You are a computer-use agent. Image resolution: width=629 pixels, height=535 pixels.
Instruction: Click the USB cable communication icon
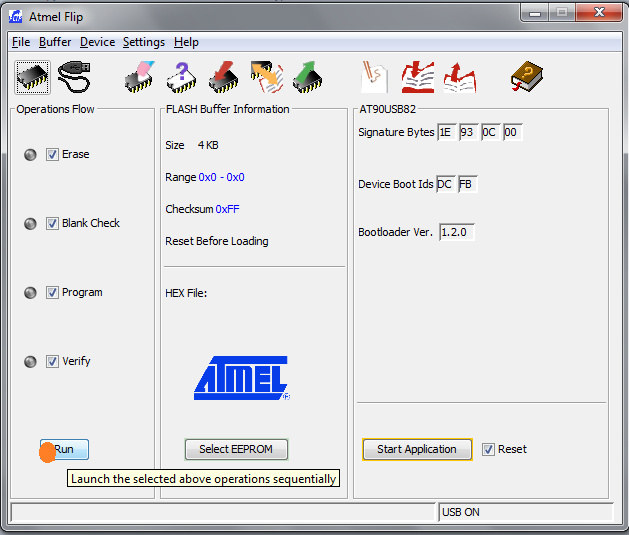pyautogui.click(x=74, y=77)
